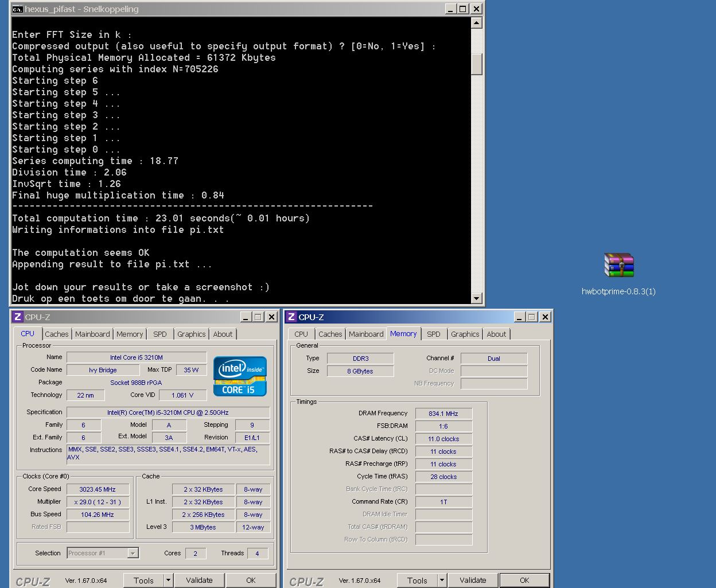Click console scrollbar down arrow
This screenshot has width=716, height=588.
pyautogui.click(x=476, y=298)
